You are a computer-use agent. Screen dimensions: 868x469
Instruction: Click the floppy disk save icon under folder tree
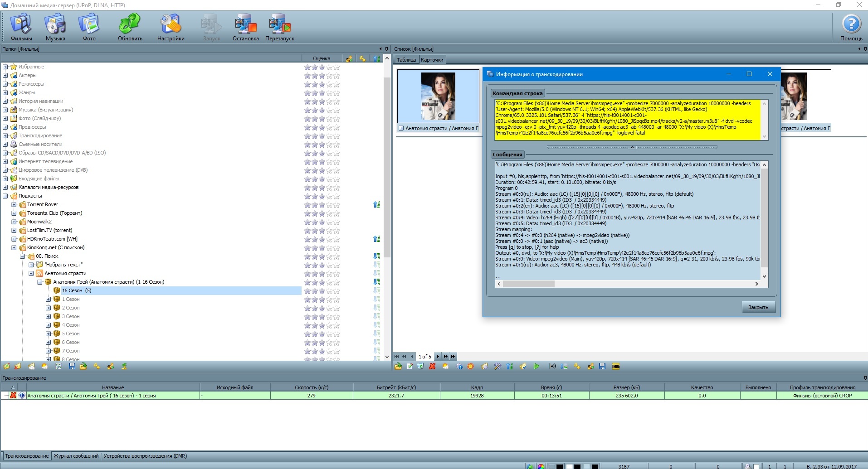tap(72, 367)
